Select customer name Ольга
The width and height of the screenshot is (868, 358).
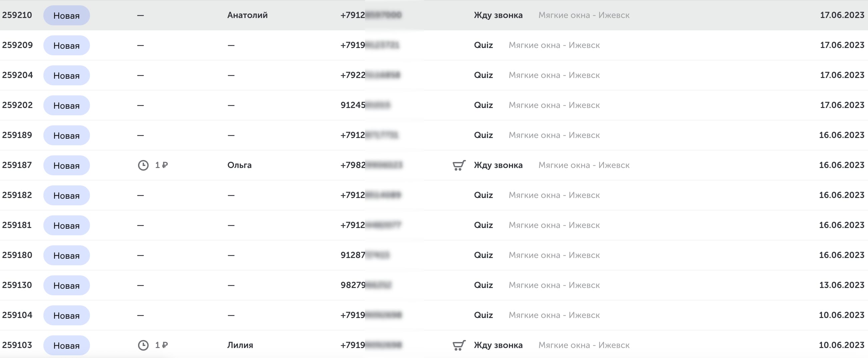[239, 165]
